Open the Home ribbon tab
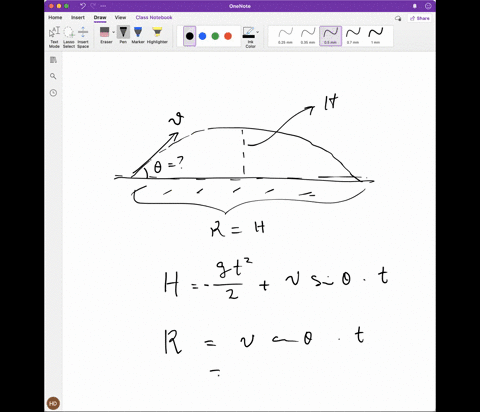The width and height of the screenshot is (480, 412). 55,17
